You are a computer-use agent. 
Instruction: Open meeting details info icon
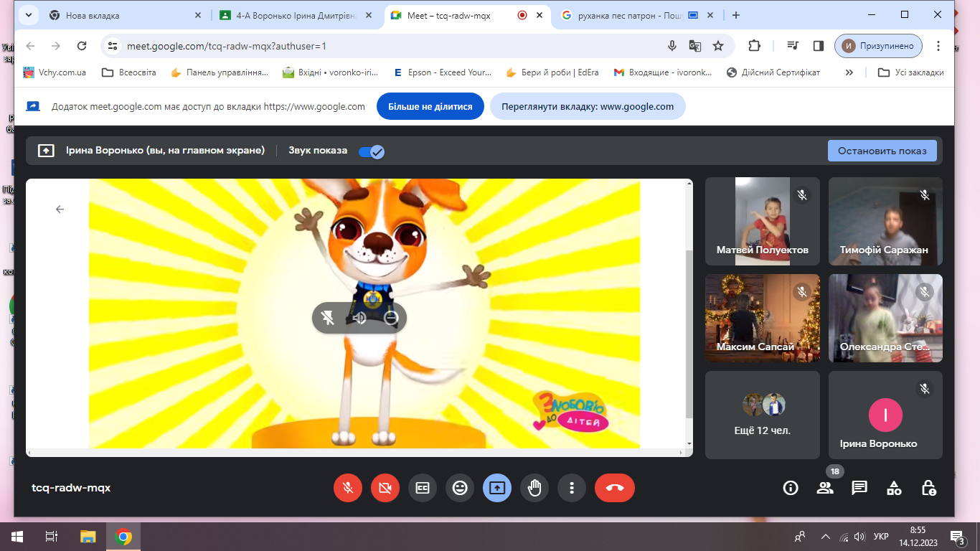pyautogui.click(x=791, y=489)
